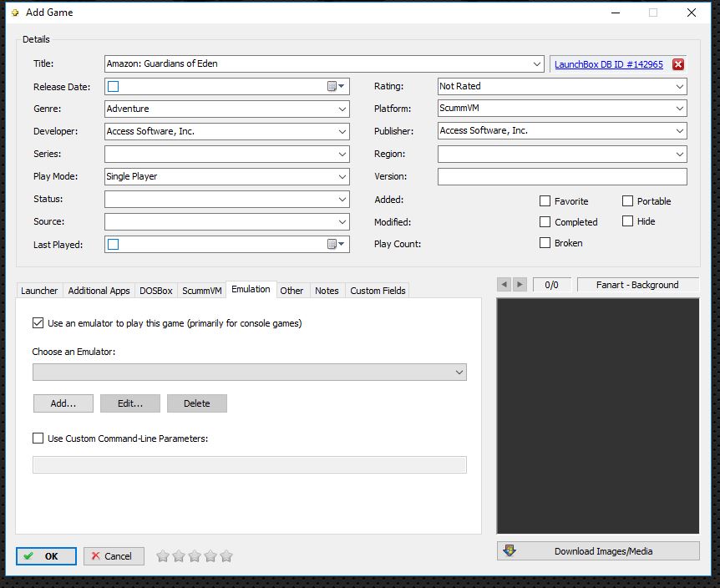Image resolution: width=720 pixels, height=588 pixels.
Task: Open the Choose an Emulator dropdown
Action: click(459, 373)
